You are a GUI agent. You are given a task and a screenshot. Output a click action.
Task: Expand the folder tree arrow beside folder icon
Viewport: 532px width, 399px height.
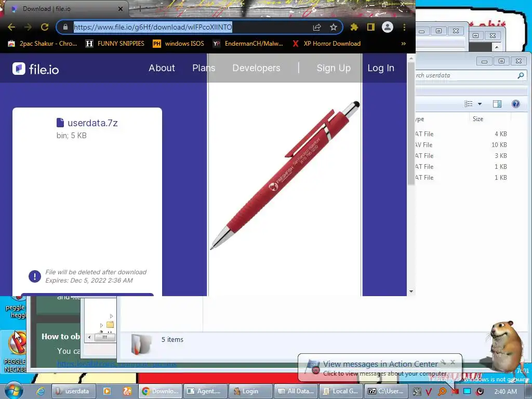click(x=101, y=325)
